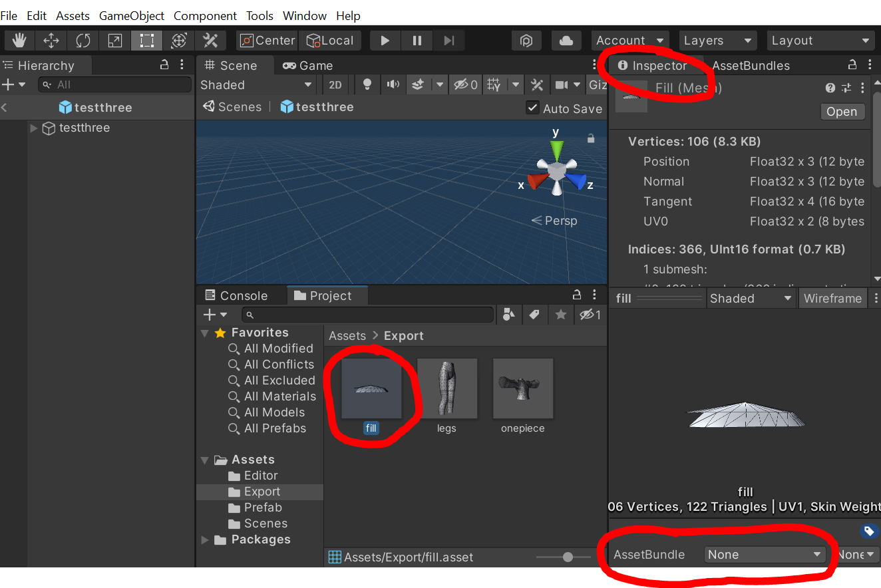Open the Window menu
This screenshot has width=881, height=588.
[x=305, y=15]
